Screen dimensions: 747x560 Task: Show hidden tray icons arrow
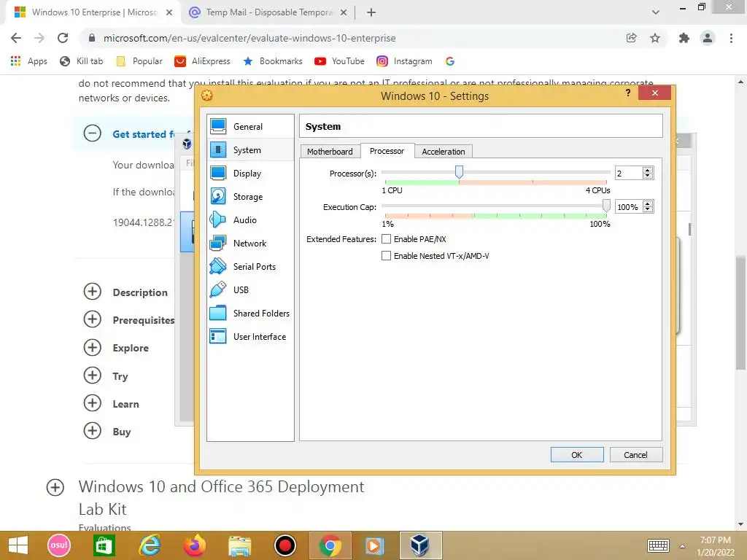pyautogui.click(x=682, y=546)
